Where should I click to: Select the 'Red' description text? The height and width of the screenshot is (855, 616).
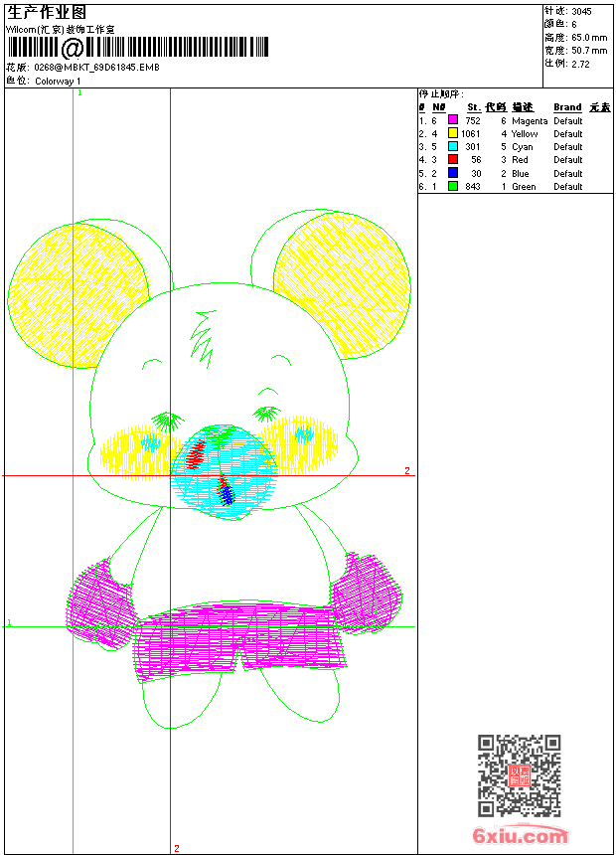(x=520, y=160)
